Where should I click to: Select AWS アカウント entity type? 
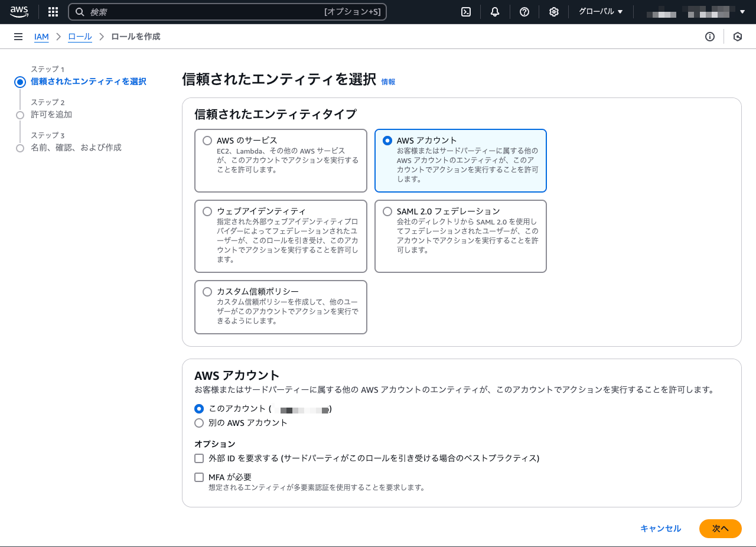(461, 161)
